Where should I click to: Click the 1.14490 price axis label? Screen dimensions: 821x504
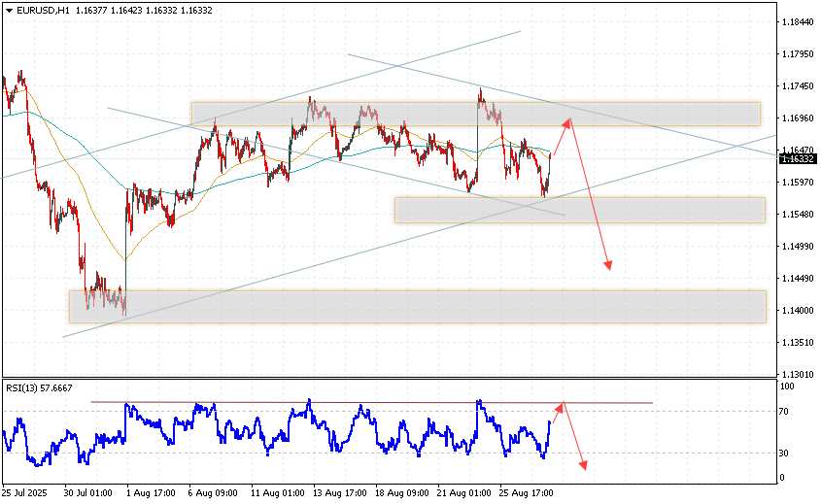[798, 279]
